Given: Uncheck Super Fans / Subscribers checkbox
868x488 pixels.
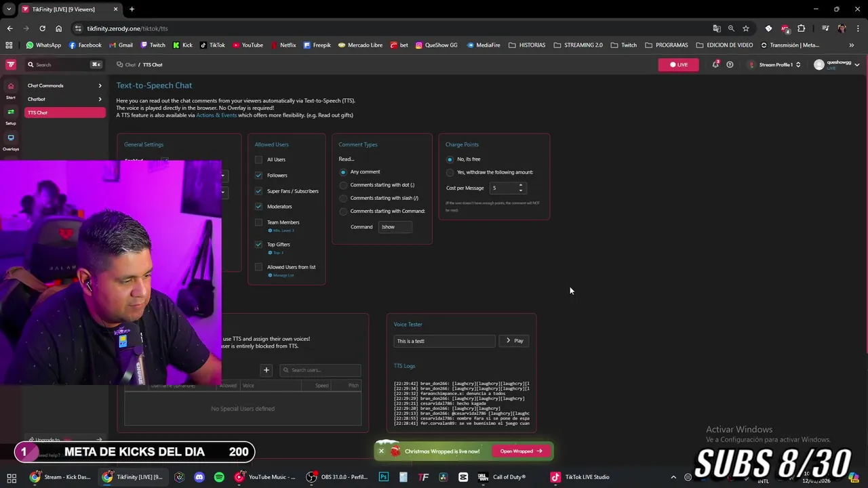Looking at the screenshot, I should tap(258, 191).
